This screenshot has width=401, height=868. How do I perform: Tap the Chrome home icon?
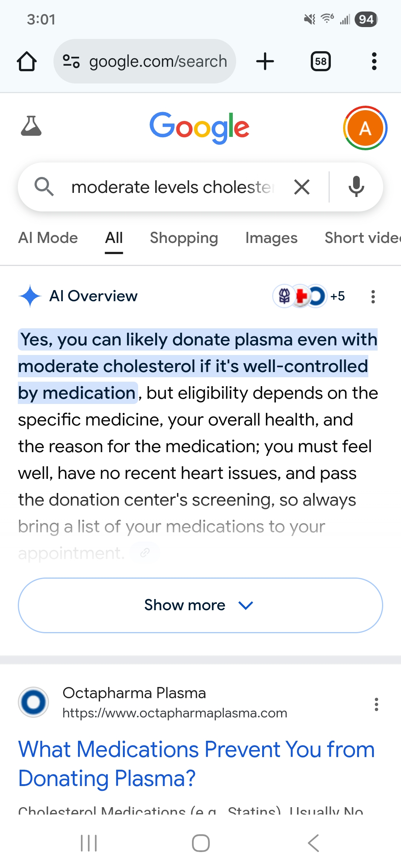tap(27, 61)
